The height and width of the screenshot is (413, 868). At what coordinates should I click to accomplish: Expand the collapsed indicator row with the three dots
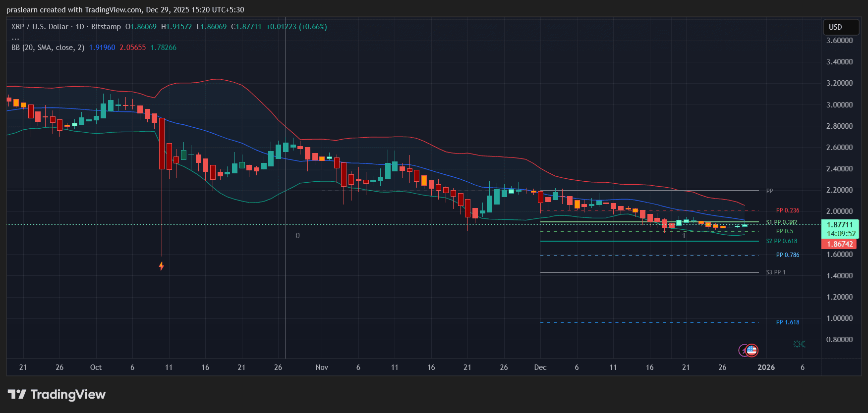pos(15,38)
